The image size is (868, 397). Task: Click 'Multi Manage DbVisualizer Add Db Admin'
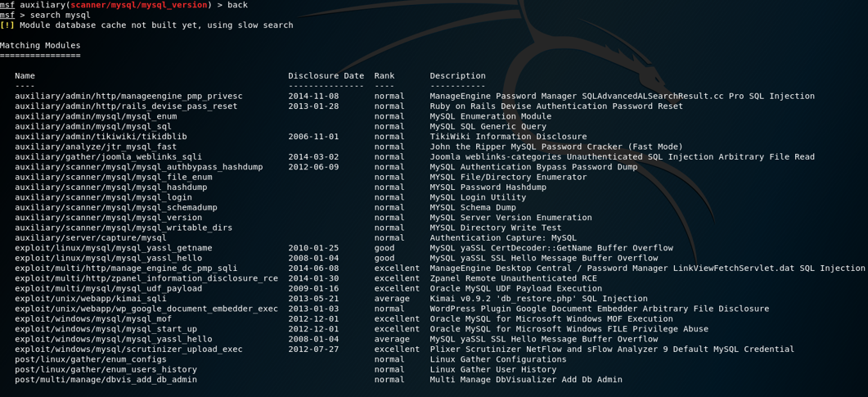point(526,380)
